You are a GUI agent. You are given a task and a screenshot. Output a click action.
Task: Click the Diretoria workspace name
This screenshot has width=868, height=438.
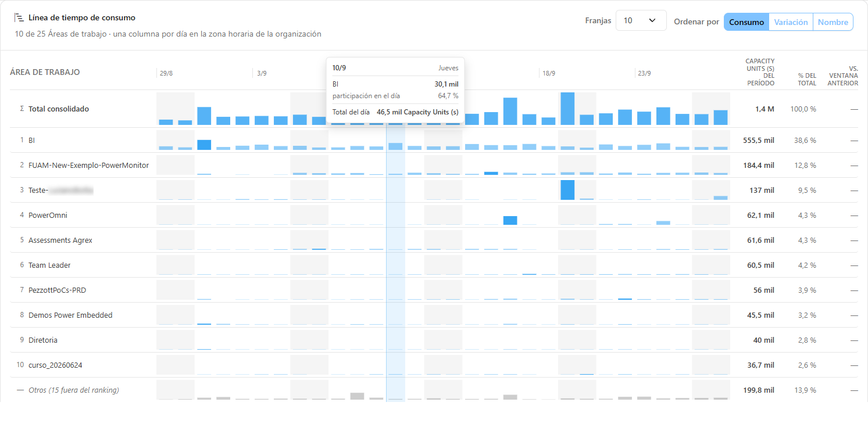pyautogui.click(x=43, y=340)
